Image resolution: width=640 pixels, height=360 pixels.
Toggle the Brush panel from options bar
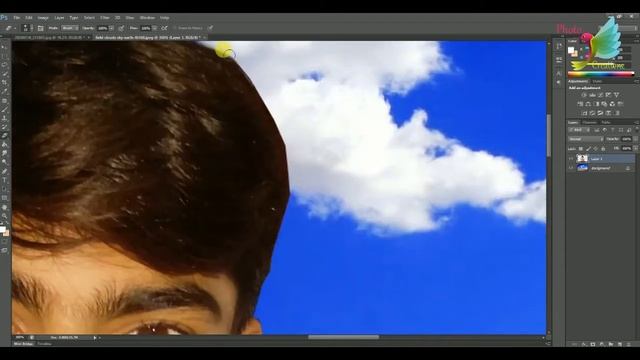click(40, 28)
